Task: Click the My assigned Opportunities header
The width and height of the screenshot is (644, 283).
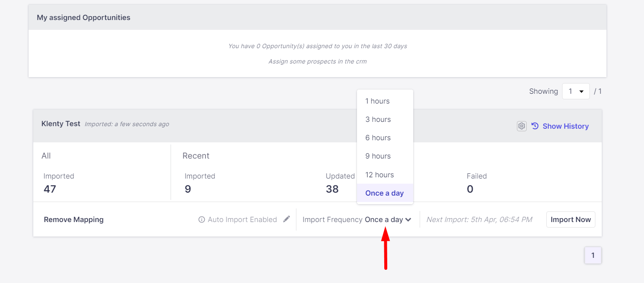Action: point(84,17)
